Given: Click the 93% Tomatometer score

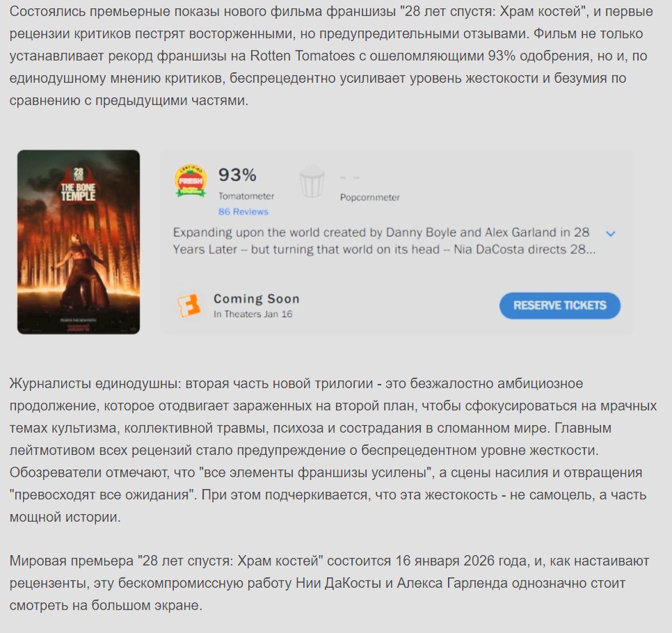Looking at the screenshot, I should pos(237,175).
